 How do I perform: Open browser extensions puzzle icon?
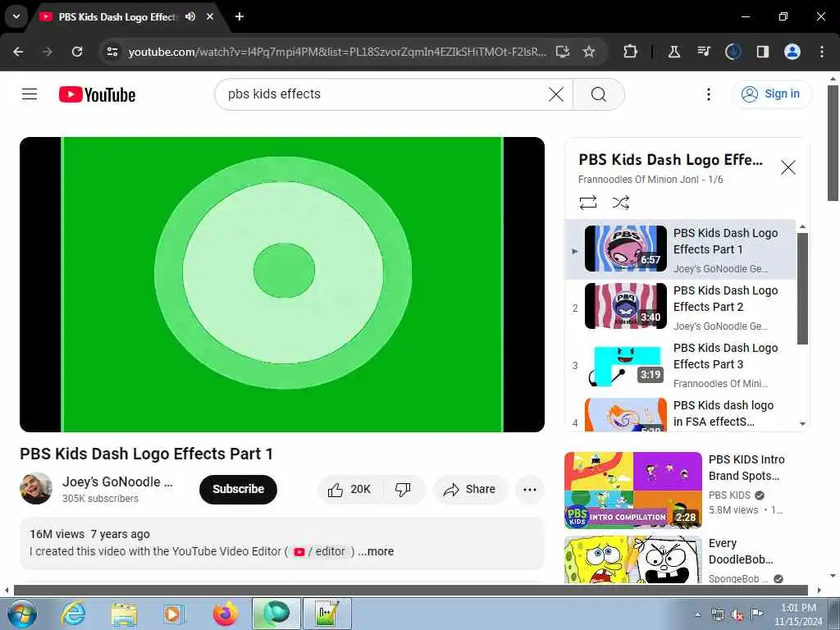pyautogui.click(x=631, y=52)
